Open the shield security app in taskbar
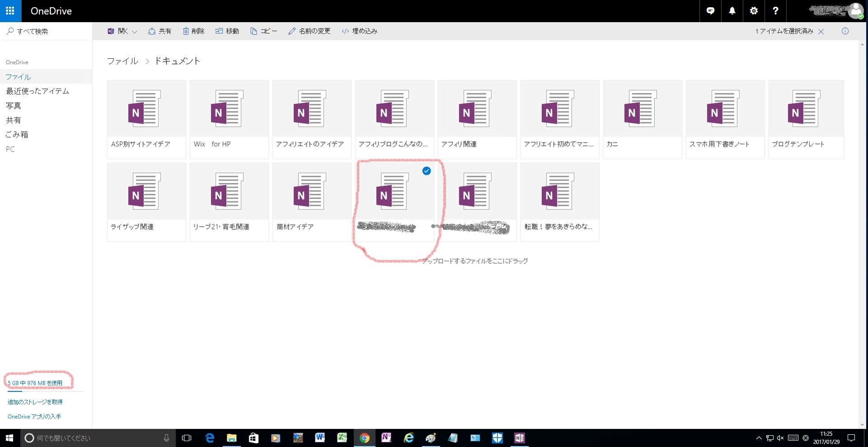 [497, 438]
